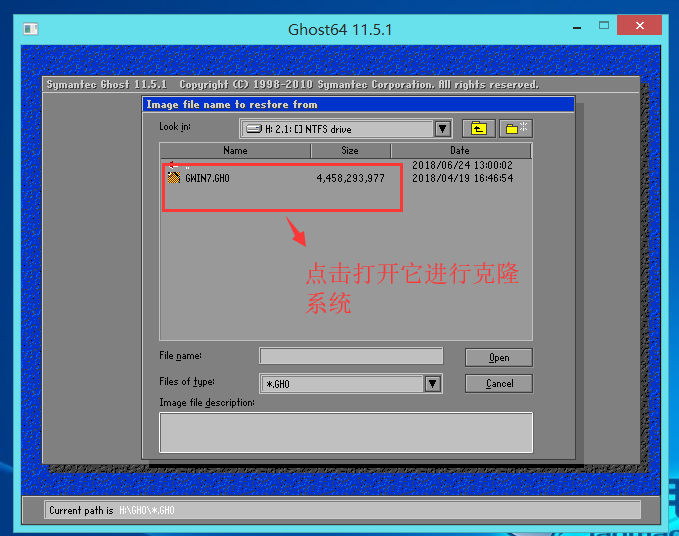Select the GWIN7.GHO file name
The image size is (679, 536).
[207, 178]
